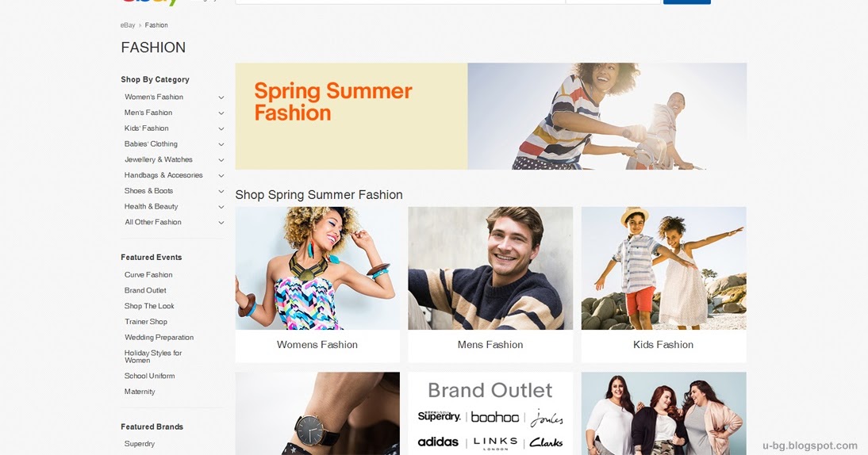868x455 pixels.
Task: Expand All Other Fashion chevron
Action: click(221, 222)
